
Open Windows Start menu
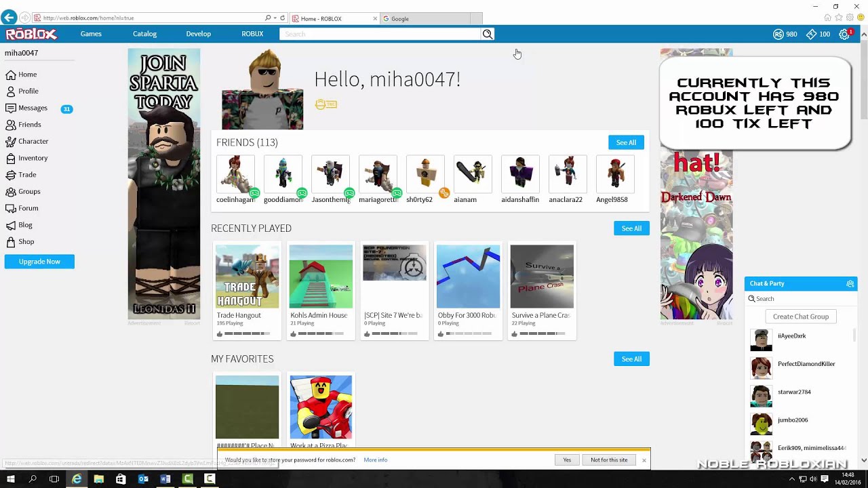coord(11,479)
